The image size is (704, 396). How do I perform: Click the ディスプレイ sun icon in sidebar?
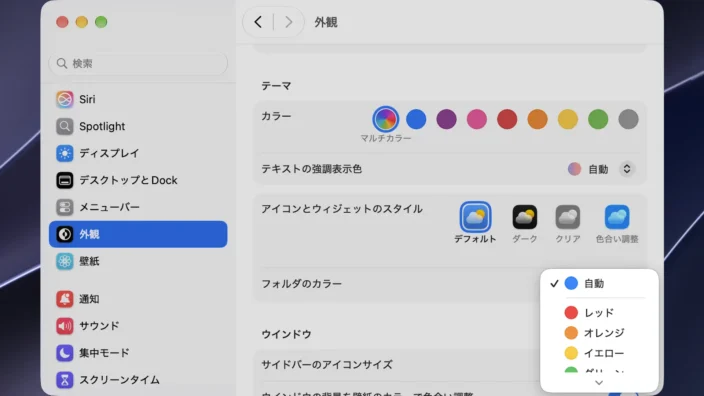[x=65, y=153]
